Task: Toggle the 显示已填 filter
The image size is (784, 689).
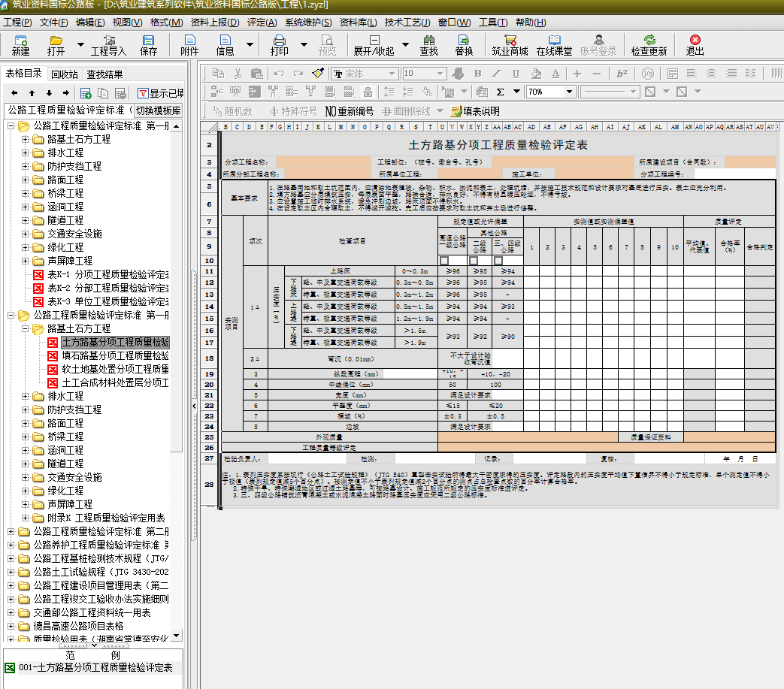Action: pos(161,93)
